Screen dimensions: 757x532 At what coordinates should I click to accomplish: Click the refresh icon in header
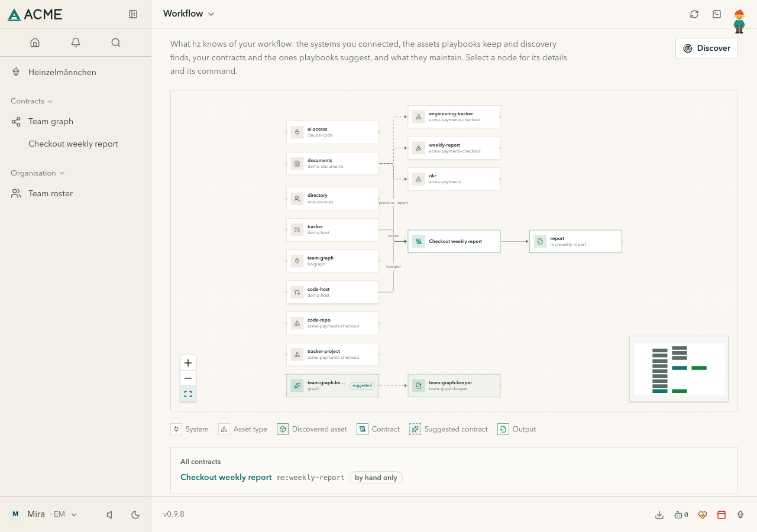(x=694, y=14)
